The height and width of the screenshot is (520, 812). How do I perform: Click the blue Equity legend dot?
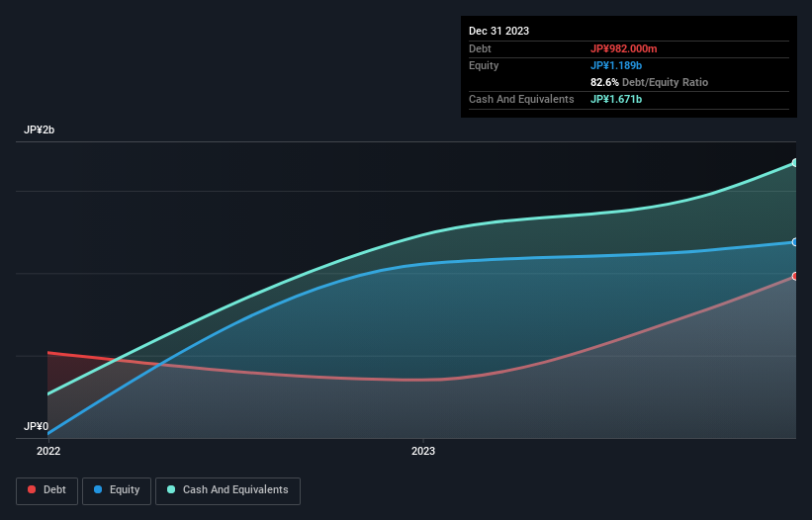pyautogui.click(x=98, y=489)
